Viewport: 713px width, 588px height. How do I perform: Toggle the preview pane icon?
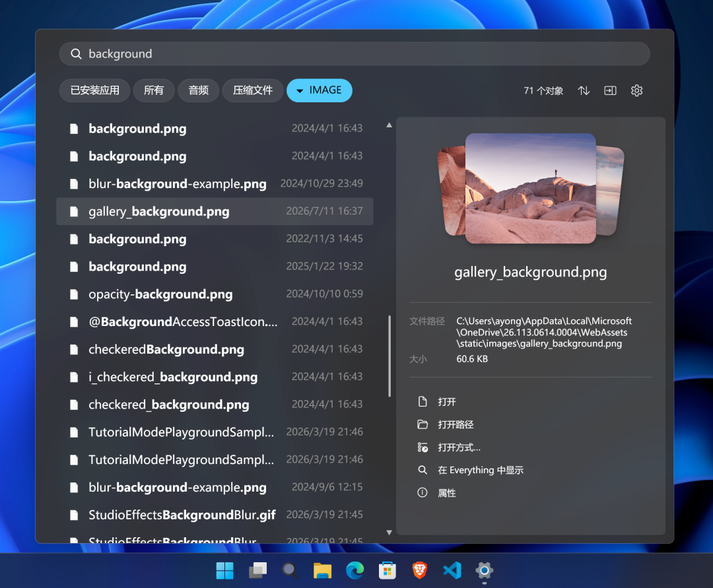[610, 90]
